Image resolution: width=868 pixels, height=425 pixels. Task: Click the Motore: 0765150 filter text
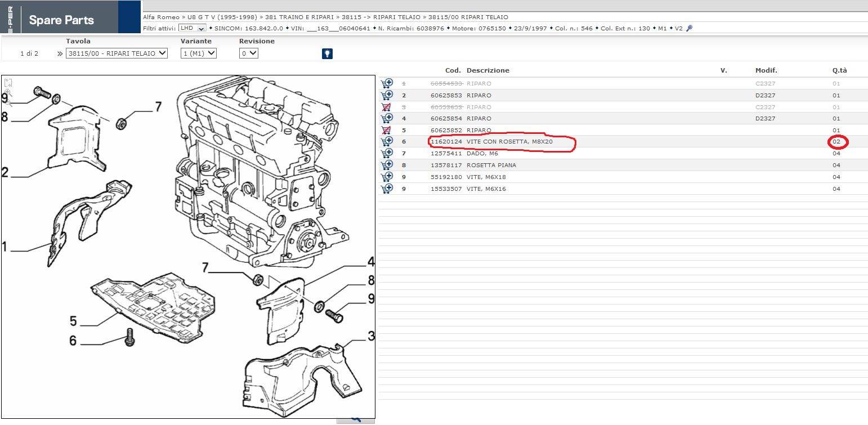tap(478, 28)
